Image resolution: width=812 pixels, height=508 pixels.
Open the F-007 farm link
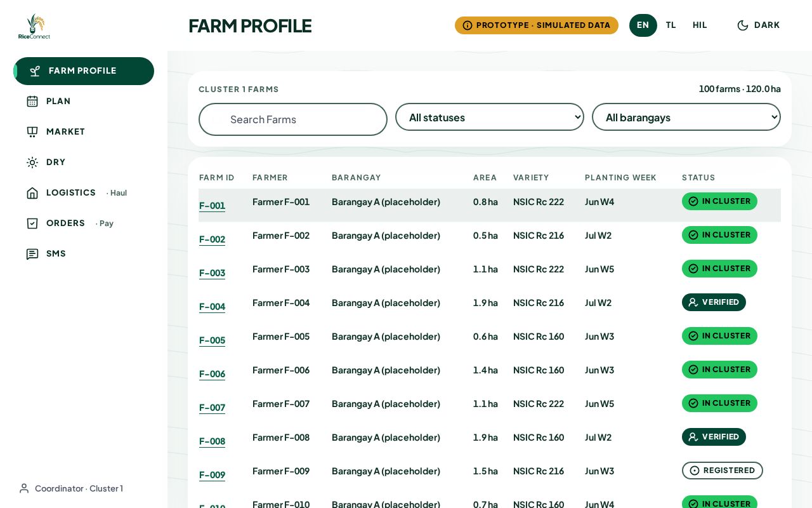pyautogui.click(x=212, y=408)
